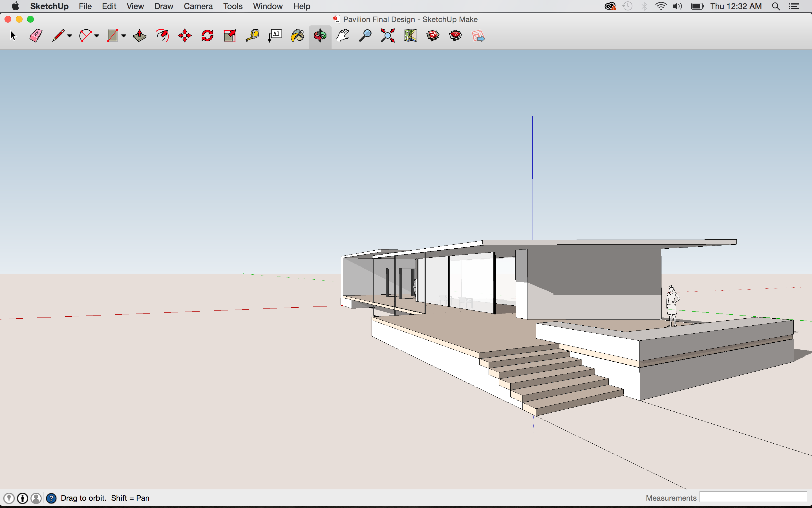
Task: Click the Measurements input box
Action: click(x=753, y=497)
